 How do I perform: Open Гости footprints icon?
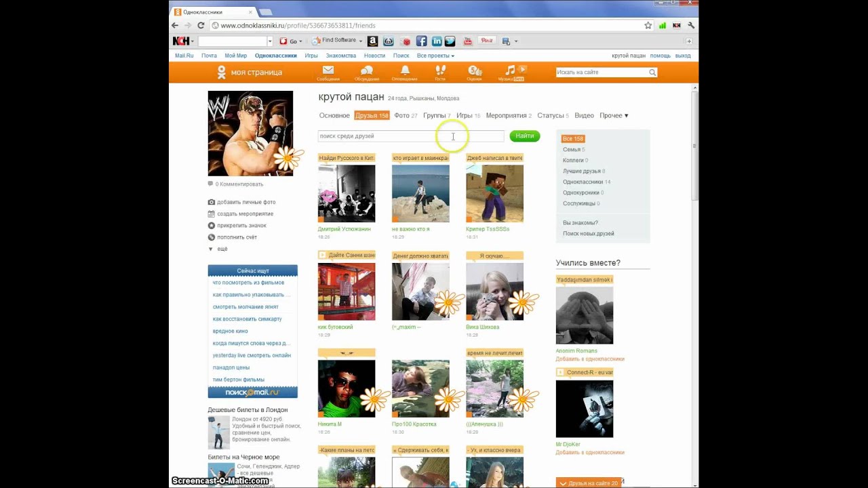point(440,70)
